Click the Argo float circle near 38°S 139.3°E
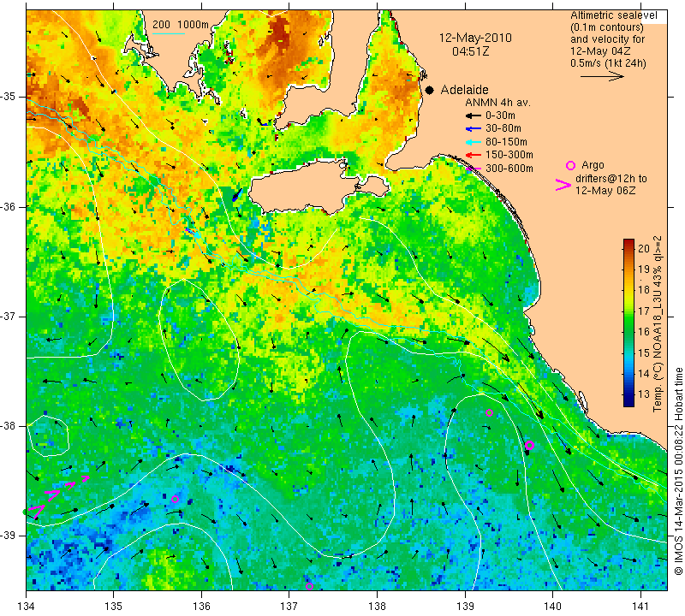 click(x=489, y=412)
